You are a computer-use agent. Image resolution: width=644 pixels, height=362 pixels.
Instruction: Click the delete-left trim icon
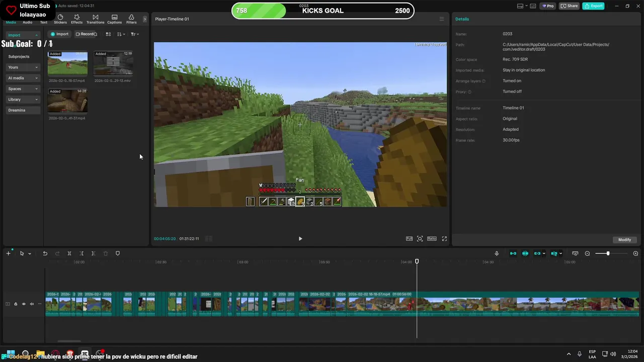click(82, 253)
